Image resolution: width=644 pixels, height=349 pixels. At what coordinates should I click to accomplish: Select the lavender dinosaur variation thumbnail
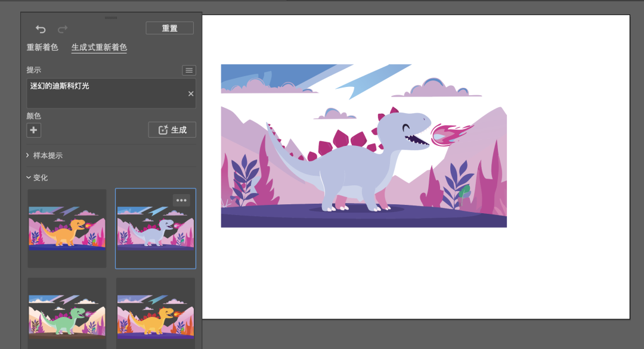(156, 229)
